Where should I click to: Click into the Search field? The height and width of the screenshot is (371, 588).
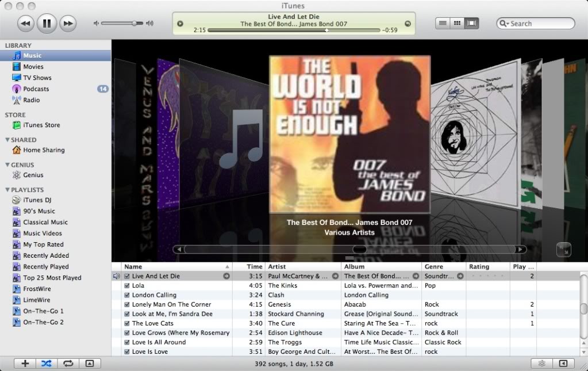[536, 23]
